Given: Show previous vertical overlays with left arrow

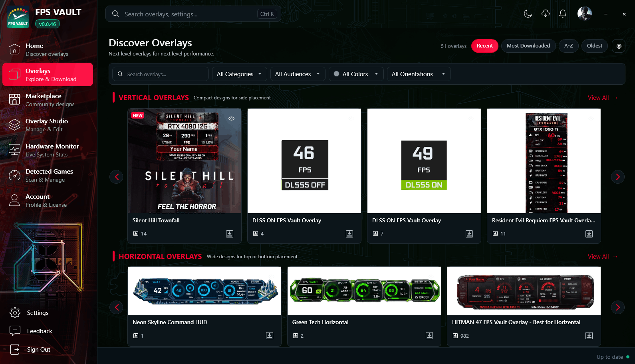Looking at the screenshot, I should click(116, 177).
